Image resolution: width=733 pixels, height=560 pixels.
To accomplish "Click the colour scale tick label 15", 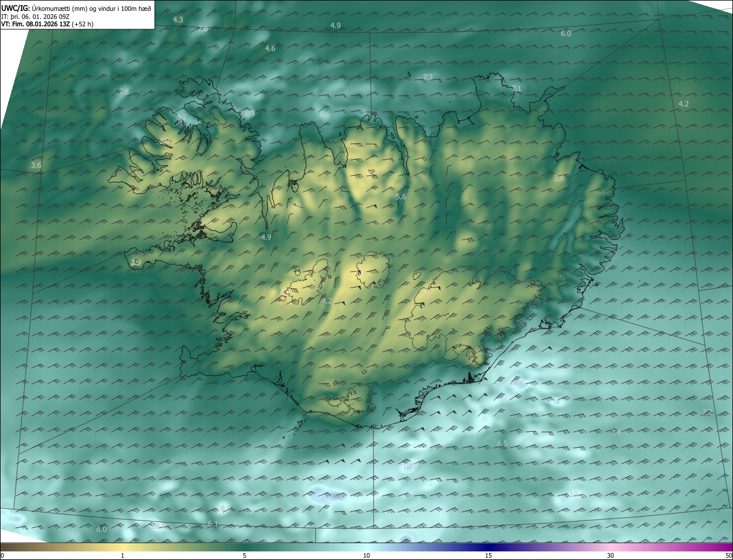I will point(488,555).
